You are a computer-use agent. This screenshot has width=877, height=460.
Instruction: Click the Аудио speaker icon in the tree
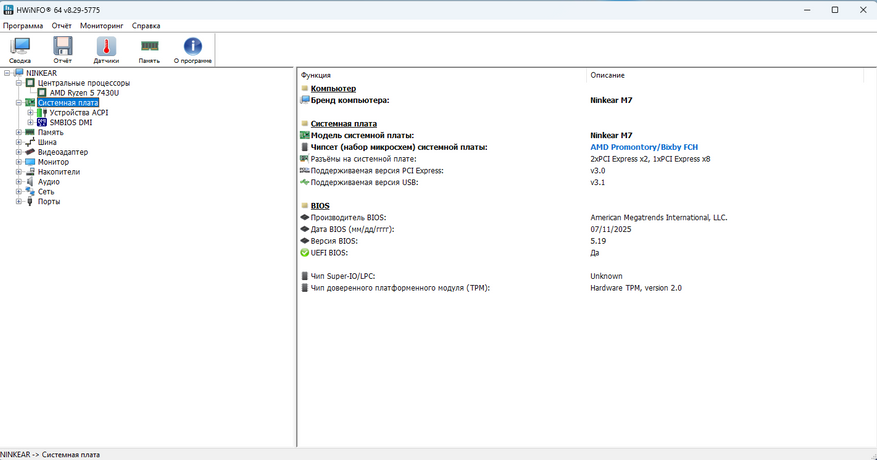(x=30, y=182)
